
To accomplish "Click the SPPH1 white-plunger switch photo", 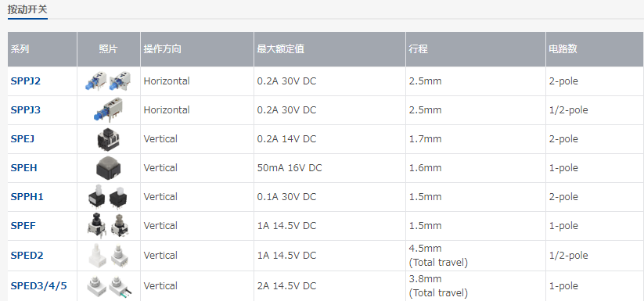I will click(109, 197).
